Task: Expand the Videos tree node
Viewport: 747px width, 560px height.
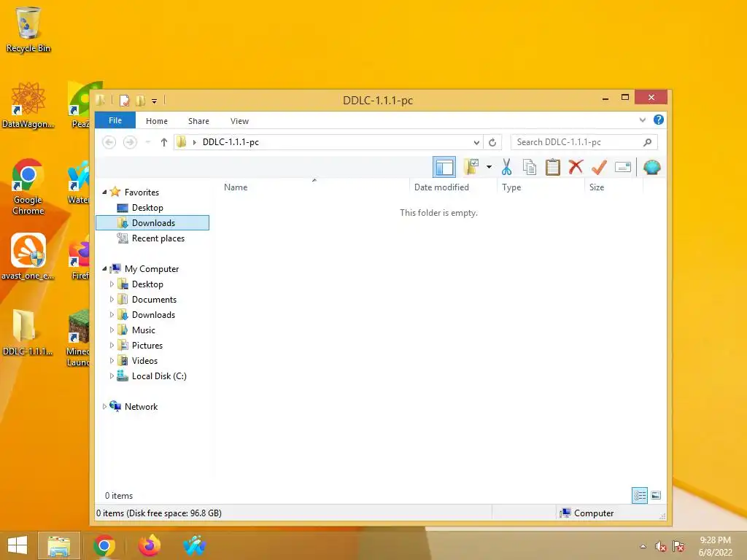Action: click(x=112, y=360)
